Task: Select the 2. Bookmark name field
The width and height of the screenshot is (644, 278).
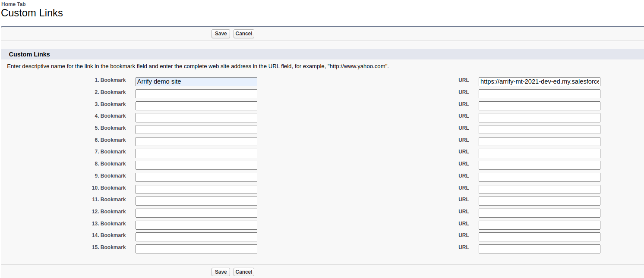Action: point(196,94)
